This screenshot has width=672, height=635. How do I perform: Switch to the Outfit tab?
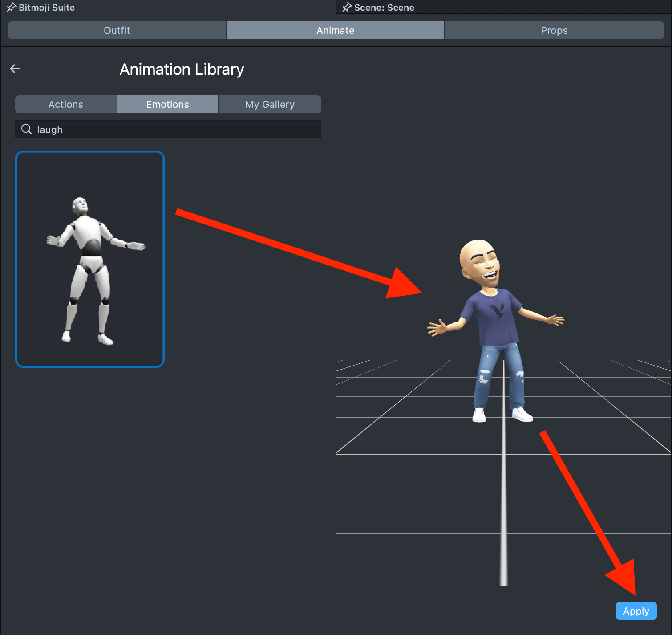(117, 30)
